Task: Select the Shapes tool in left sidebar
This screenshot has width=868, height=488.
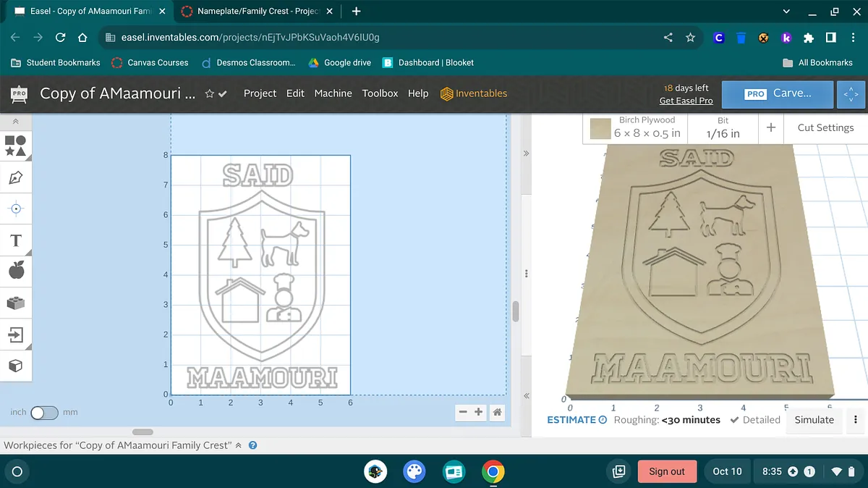Action: click(x=16, y=146)
